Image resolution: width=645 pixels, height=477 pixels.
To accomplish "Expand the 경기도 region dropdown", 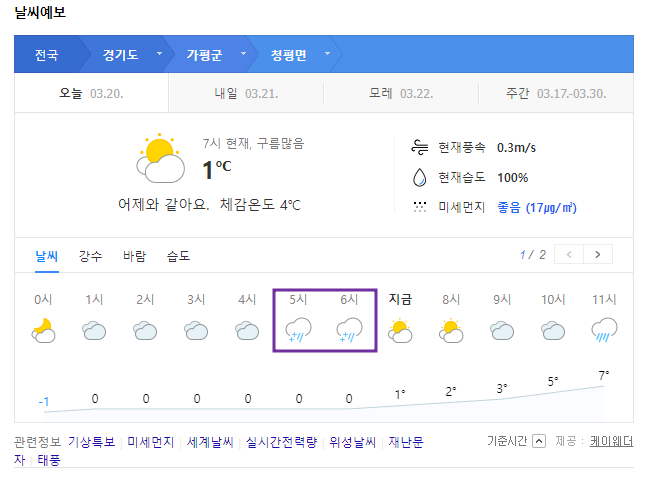I will (x=160, y=53).
